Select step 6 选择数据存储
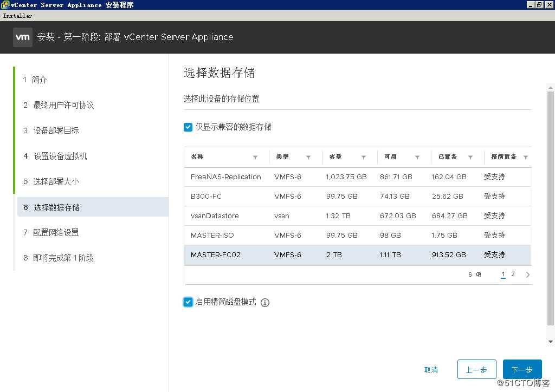This screenshot has height=392, width=555. click(x=93, y=207)
